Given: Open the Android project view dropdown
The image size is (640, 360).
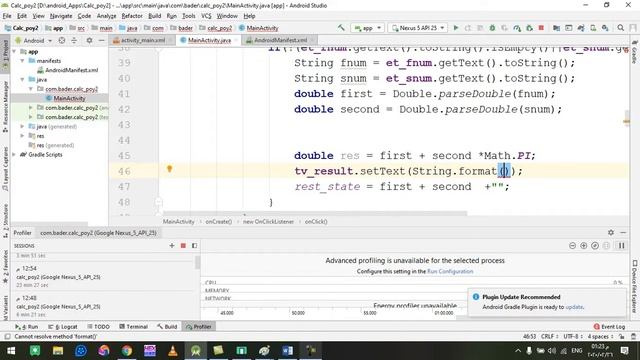Looking at the screenshot, I should point(34,40).
